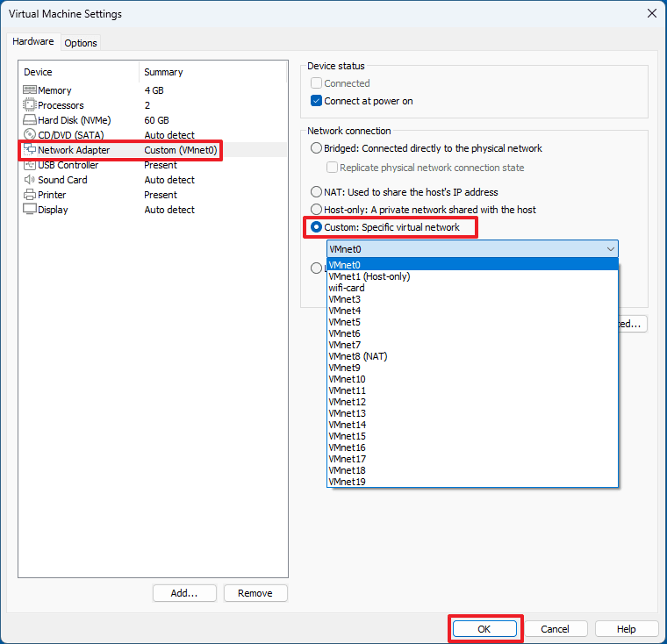This screenshot has width=667, height=644.
Task: Choose Host-only private network option
Action: (317, 210)
